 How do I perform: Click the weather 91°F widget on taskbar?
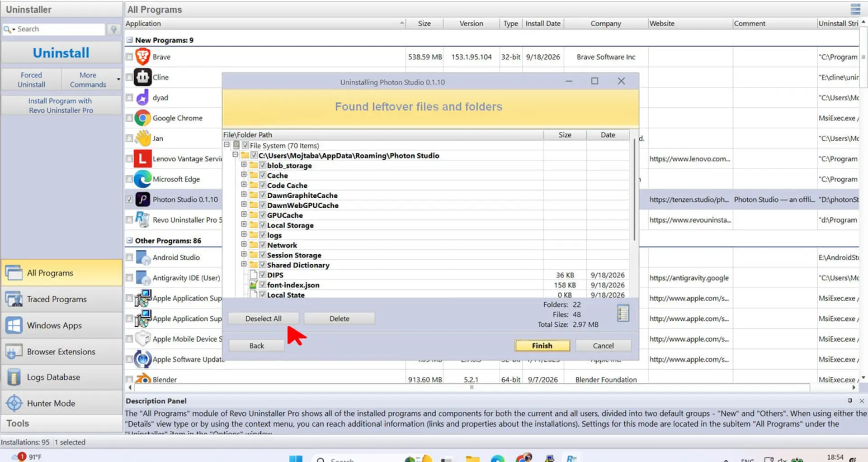click(27, 457)
